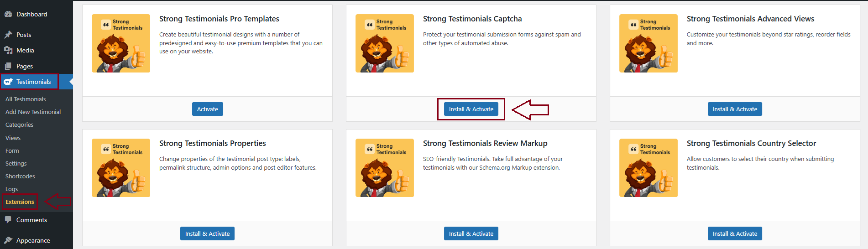Viewport: 868px width, 249px height.
Task: Click the Strong Testimonials Properties title
Action: (x=212, y=143)
